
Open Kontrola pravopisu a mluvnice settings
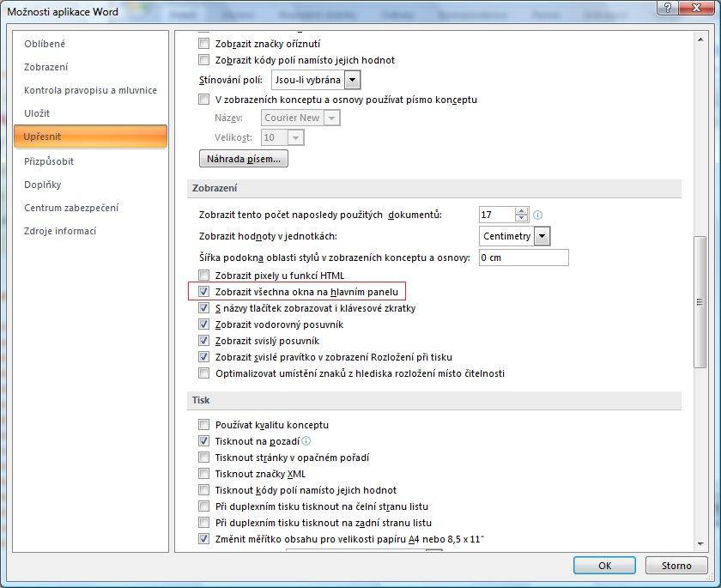click(91, 90)
